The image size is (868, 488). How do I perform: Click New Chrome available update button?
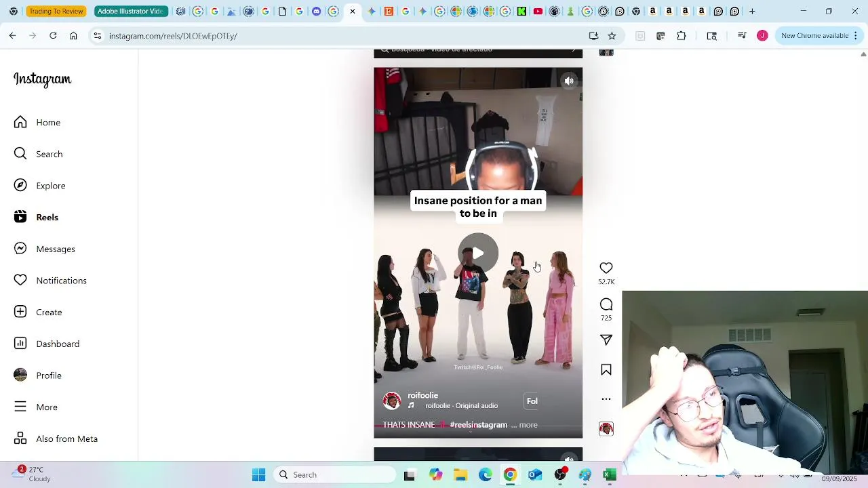pos(814,36)
